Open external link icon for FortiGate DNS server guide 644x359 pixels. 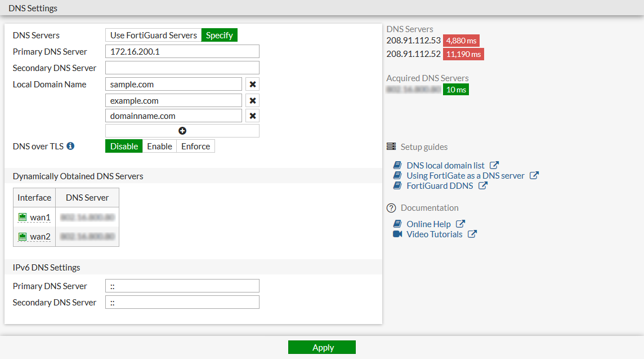[x=534, y=175]
